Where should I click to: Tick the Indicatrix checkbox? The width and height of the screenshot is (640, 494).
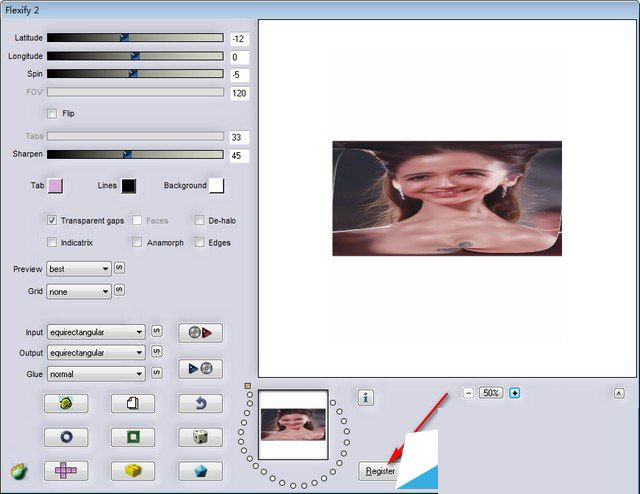pyautogui.click(x=52, y=242)
